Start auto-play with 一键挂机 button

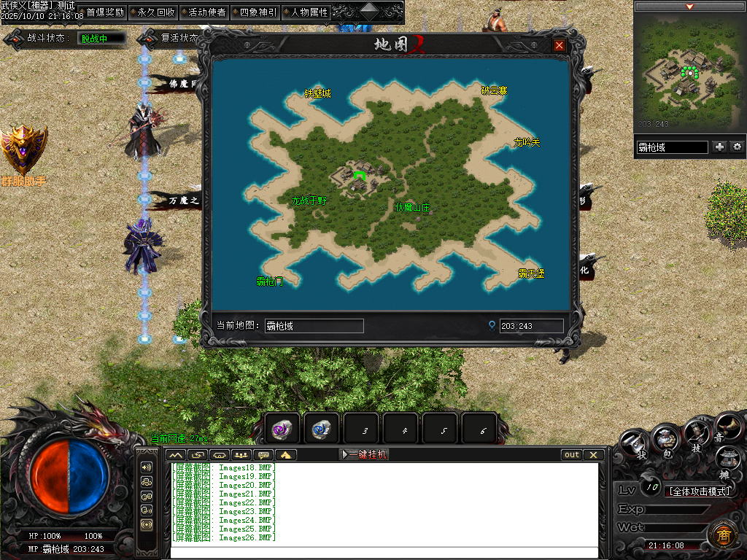tap(364, 455)
